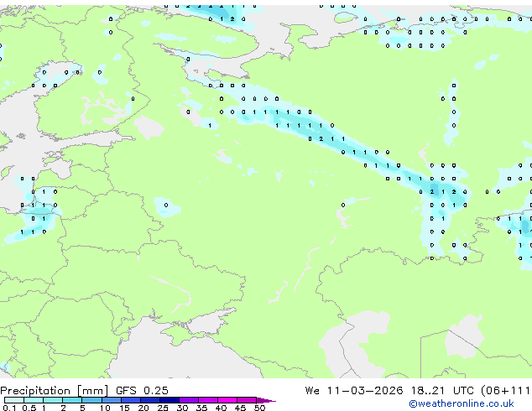The image size is (532, 411).
Task: Click the date "11-03-2026"
Action: 365,390
